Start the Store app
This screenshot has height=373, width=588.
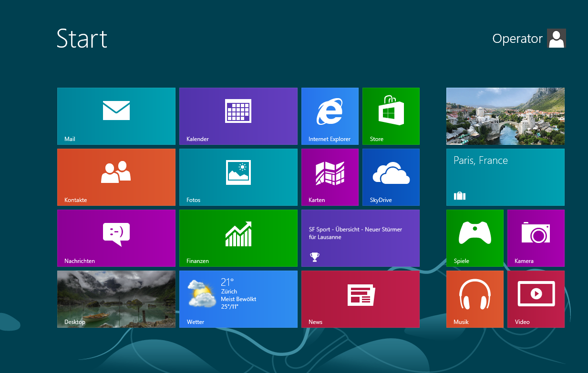(x=391, y=116)
